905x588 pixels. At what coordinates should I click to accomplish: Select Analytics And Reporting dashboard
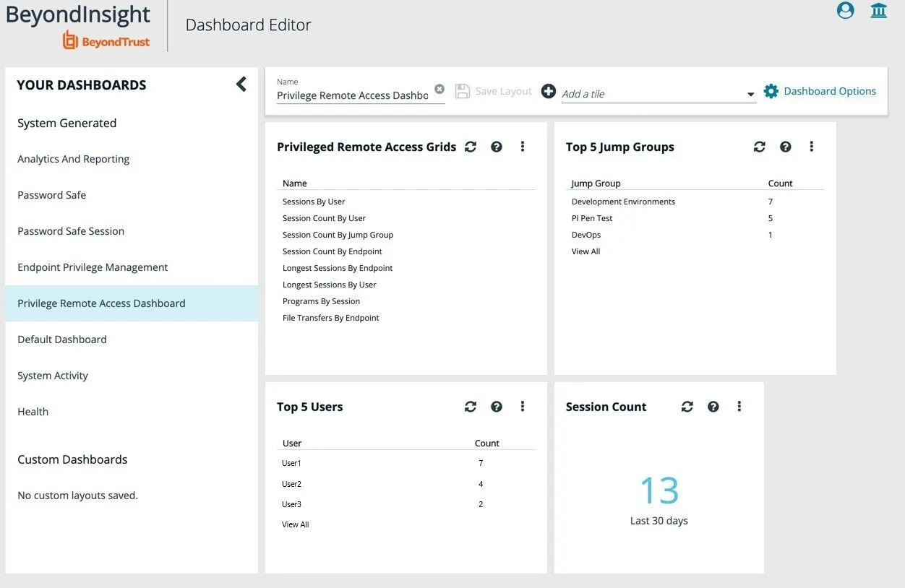coord(132,159)
